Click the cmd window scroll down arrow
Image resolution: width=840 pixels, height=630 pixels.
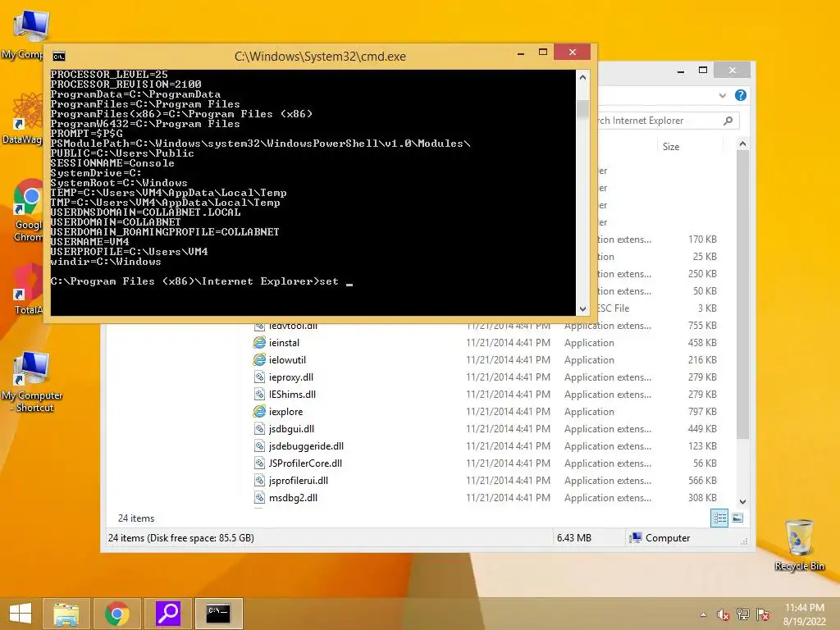point(583,308)
